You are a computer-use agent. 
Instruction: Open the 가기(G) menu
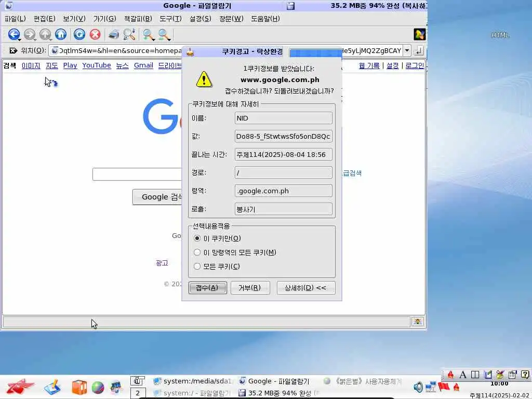coord(104,19)
